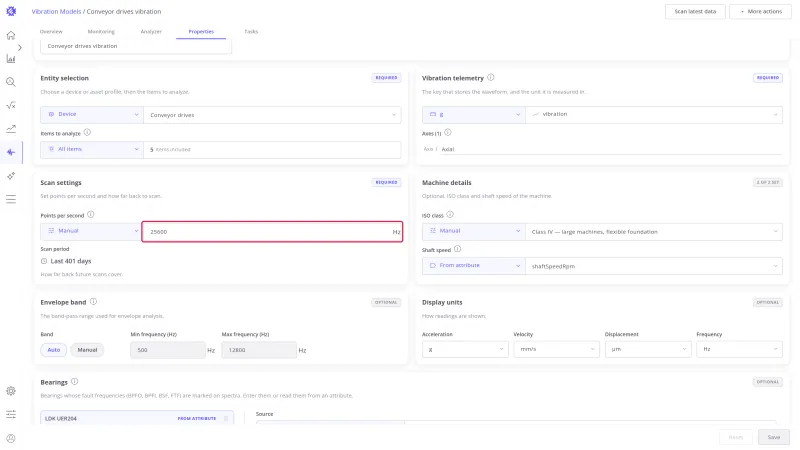The width and height of the screenshot is (800, 450).
Task: Open the settings gear icon in sidebar
Action: pos(11,391)
